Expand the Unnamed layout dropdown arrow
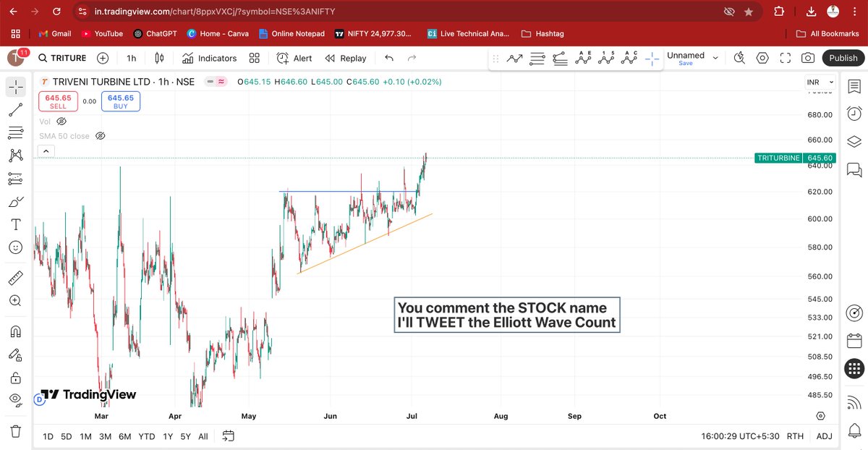Screen dimensions: 868x450 coord(715,58)
